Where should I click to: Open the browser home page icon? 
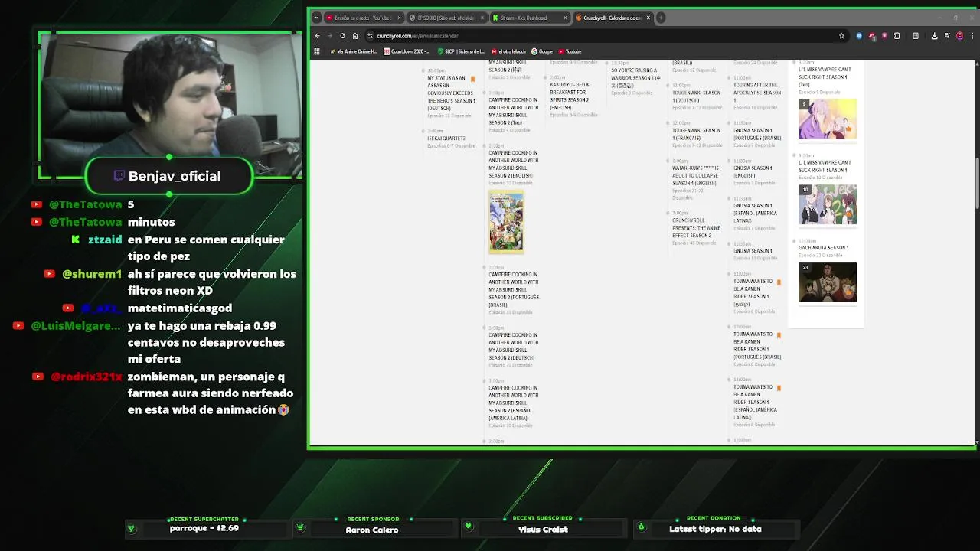[x=355, y=35]
